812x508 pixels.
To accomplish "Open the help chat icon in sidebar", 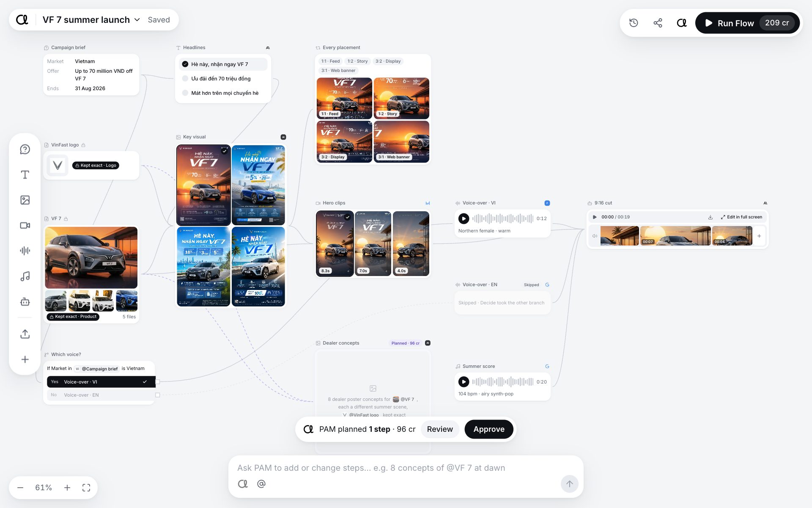I will pos(25,149).
